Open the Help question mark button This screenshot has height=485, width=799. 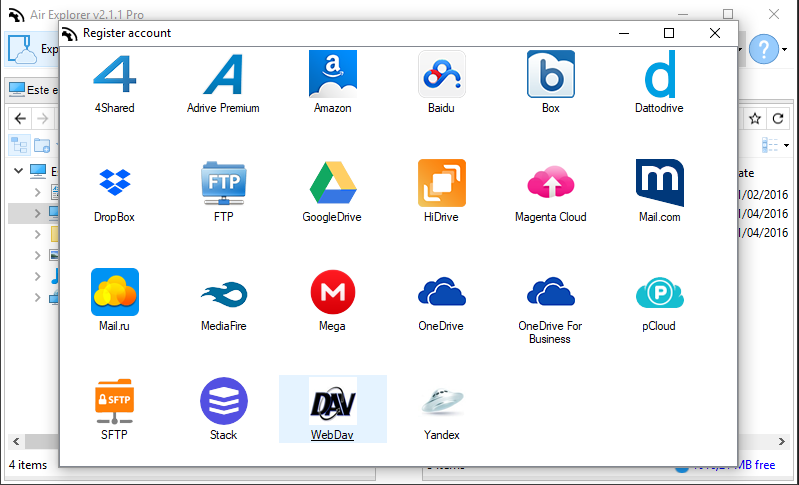pos(764,49)
